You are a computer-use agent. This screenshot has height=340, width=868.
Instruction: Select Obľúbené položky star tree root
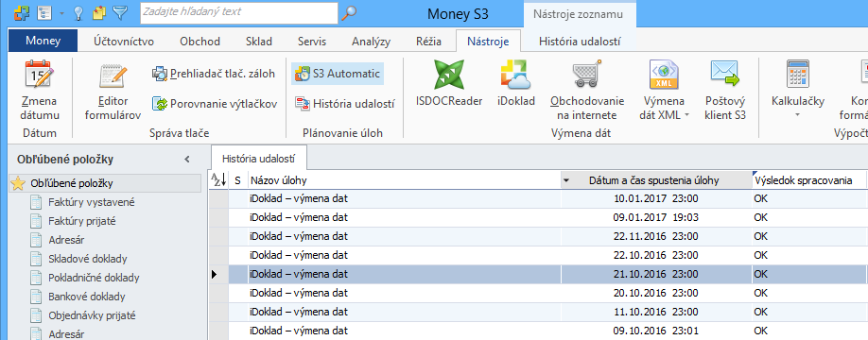point(105,183)
